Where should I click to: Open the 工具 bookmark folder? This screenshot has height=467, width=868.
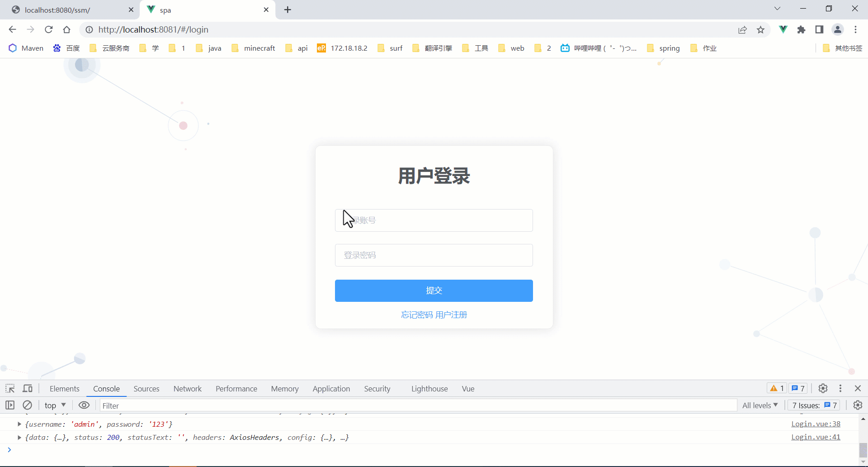coord(475,48)
